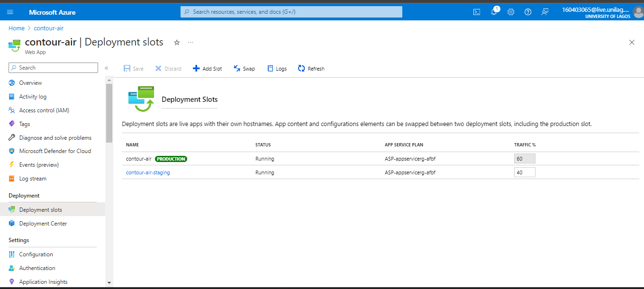Open portal settings gear
The image size is (644, 289).
tap(511, 12)
